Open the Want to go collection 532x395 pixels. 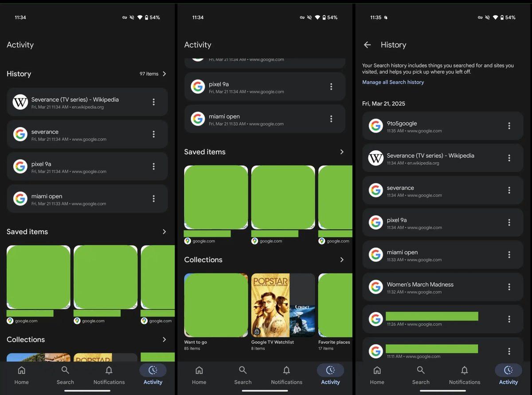pyautogui.click(x=216, y=305)
